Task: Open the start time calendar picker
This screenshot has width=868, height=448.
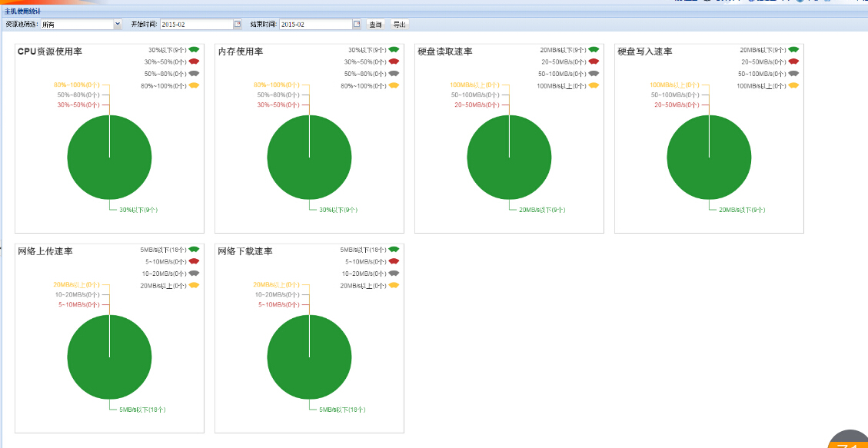Action: tap(238, 25)
